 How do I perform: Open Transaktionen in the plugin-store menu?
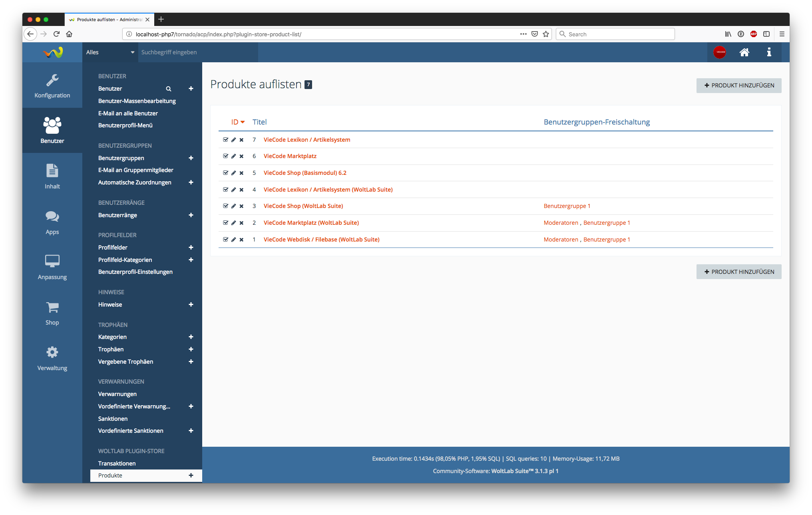point(117,463)
